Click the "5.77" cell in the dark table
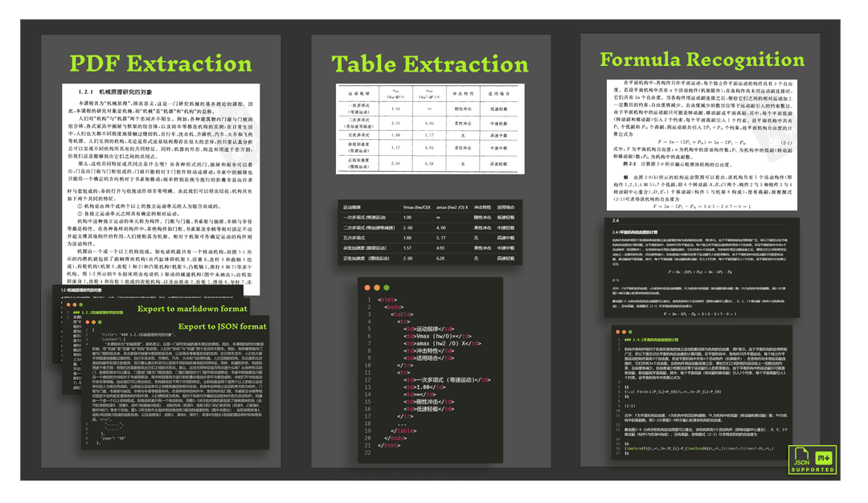The width and height of the screenshot is (868, 503). (441, 238)
